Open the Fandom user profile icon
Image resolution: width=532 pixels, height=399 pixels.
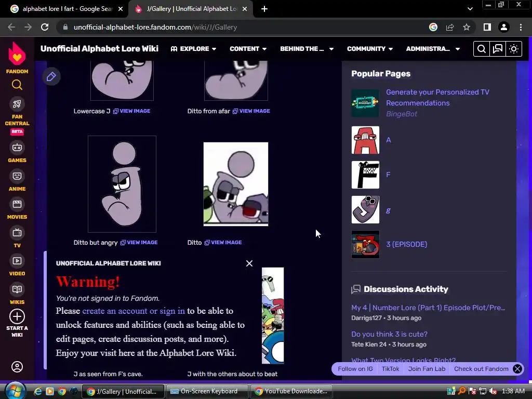pyautogui.click(x=17, y=367)
